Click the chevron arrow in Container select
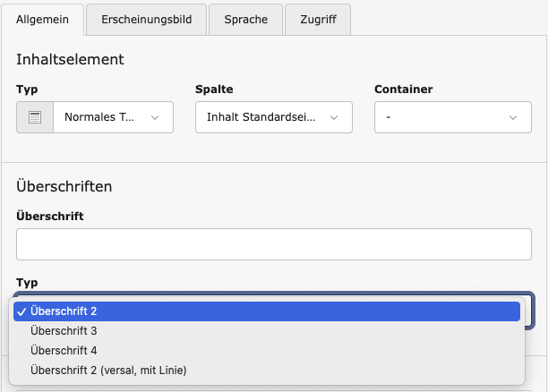The height and width of the screenshot is (392, 548). pyautogui.click(x=513, y=117)
